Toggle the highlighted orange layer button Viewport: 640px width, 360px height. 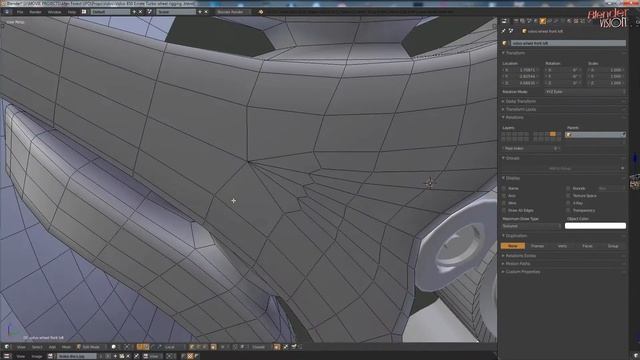553,134
